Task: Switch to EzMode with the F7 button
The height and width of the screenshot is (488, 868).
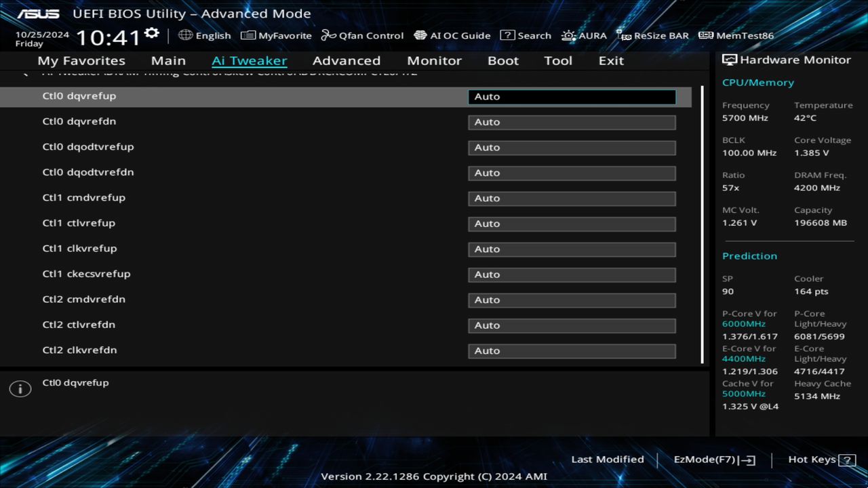Action: click(713, 459)
